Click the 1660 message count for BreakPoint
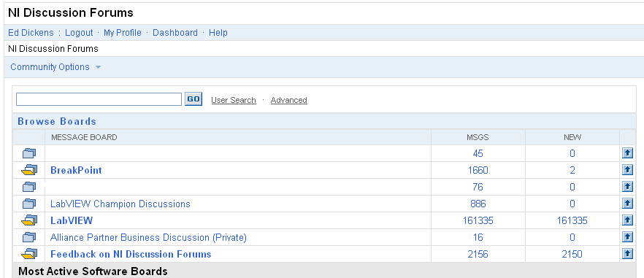644x278 pixels. (478, 170)
